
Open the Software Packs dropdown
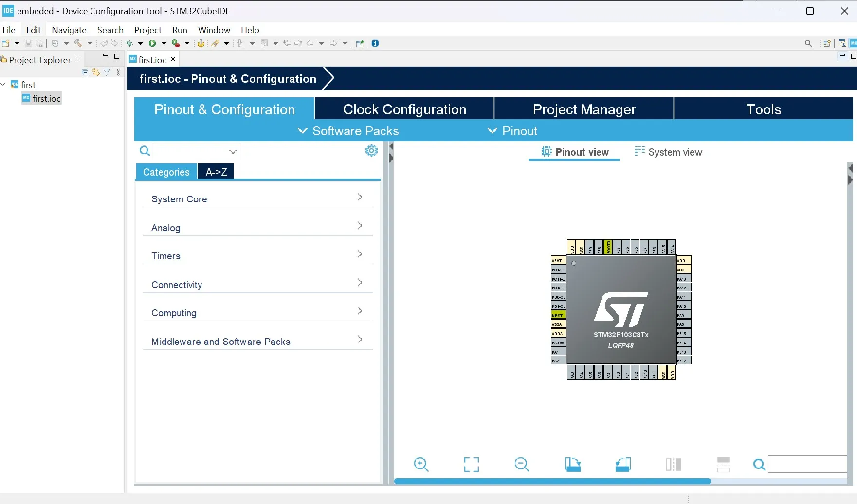[x=348, y=131]
